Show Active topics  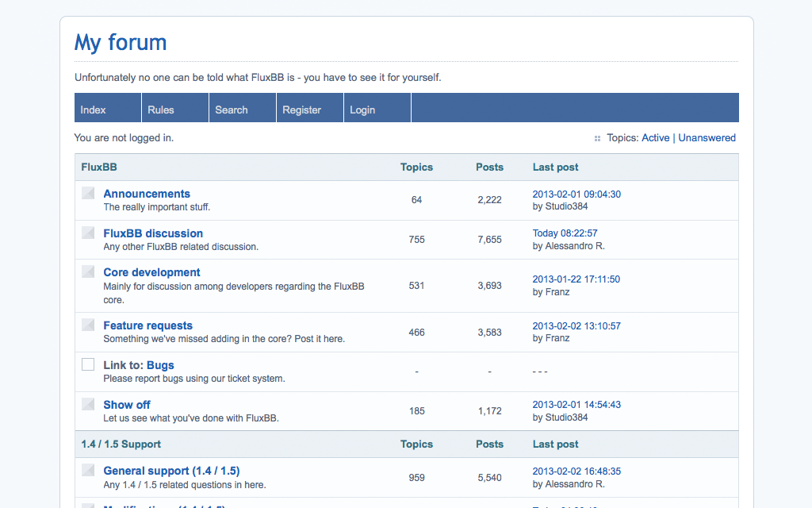pyautogui.click(x=655, y=137)
